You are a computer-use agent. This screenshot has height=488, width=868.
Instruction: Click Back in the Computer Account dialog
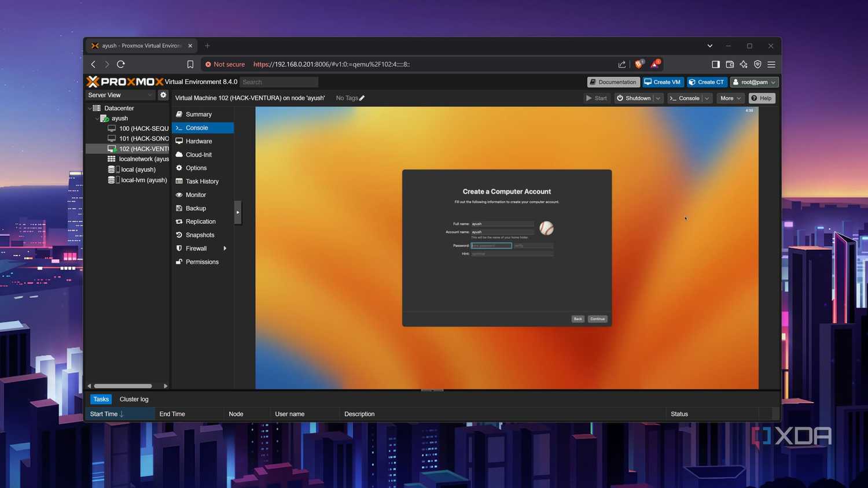[x=578, y=319]
